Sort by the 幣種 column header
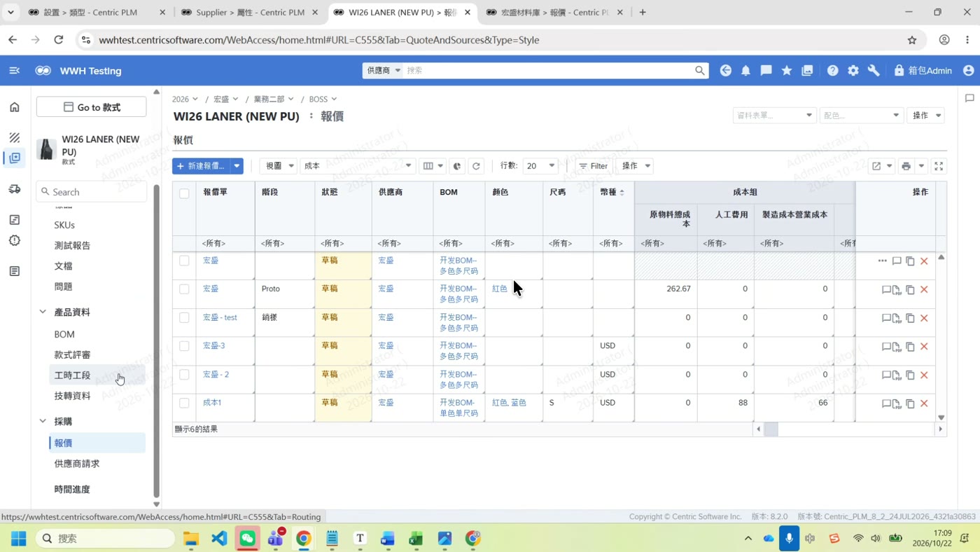This screenshot has width=980, height=552. pyautogui.click(x=612, y=193)
